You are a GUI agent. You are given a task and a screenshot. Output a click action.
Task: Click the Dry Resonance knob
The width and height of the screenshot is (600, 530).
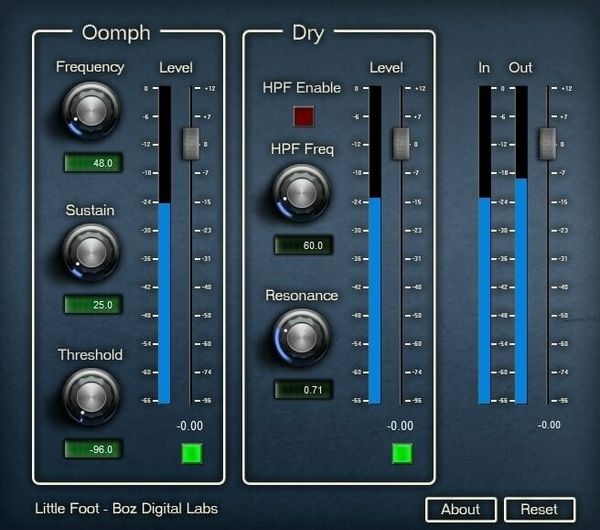(x=302, y=336)
